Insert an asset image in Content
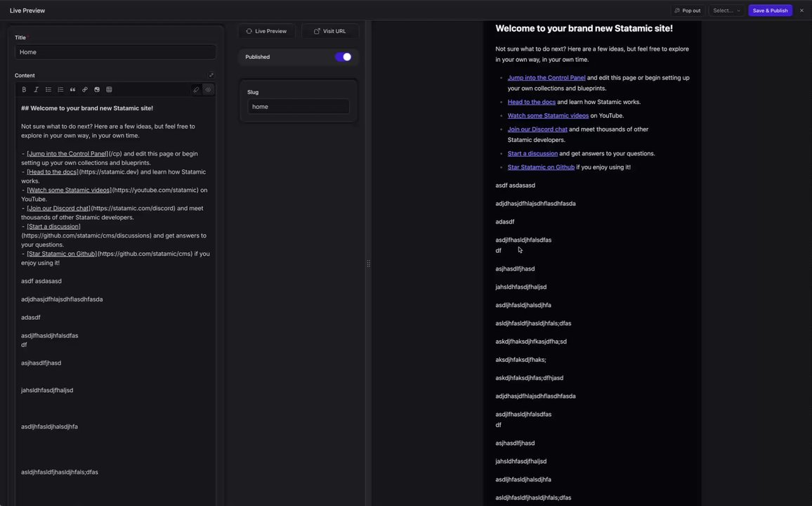 pyautogui.click(x=97, y=90)
